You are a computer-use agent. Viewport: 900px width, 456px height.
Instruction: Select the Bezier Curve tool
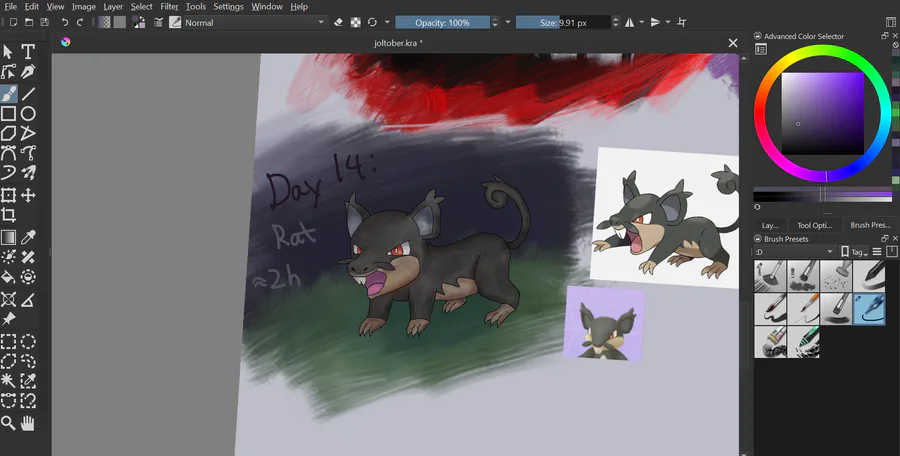[8, 153]
